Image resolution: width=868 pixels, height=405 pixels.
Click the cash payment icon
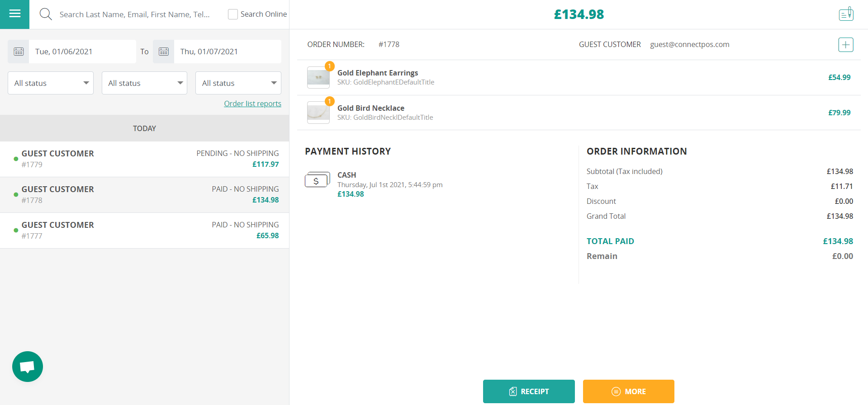point(317,180)
